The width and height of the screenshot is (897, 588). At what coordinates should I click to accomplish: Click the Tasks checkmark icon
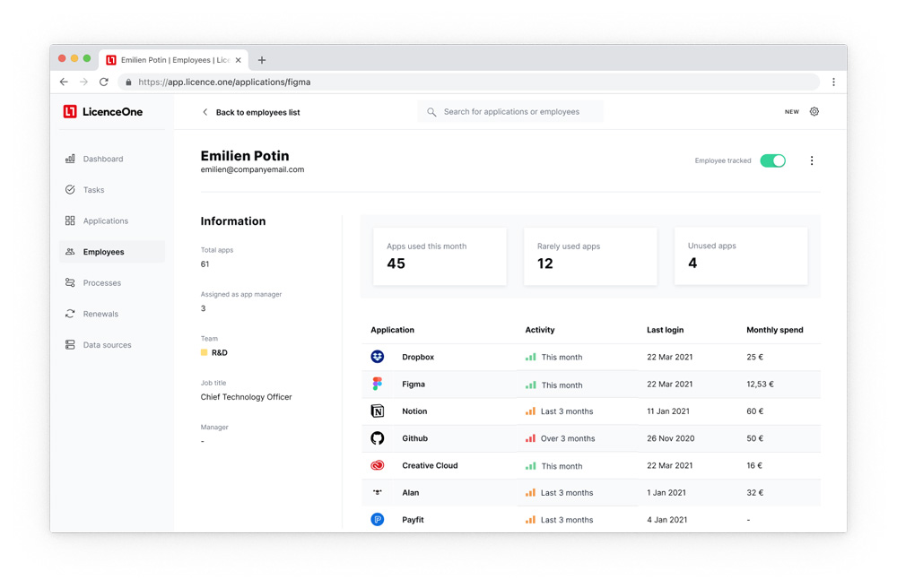70,189
